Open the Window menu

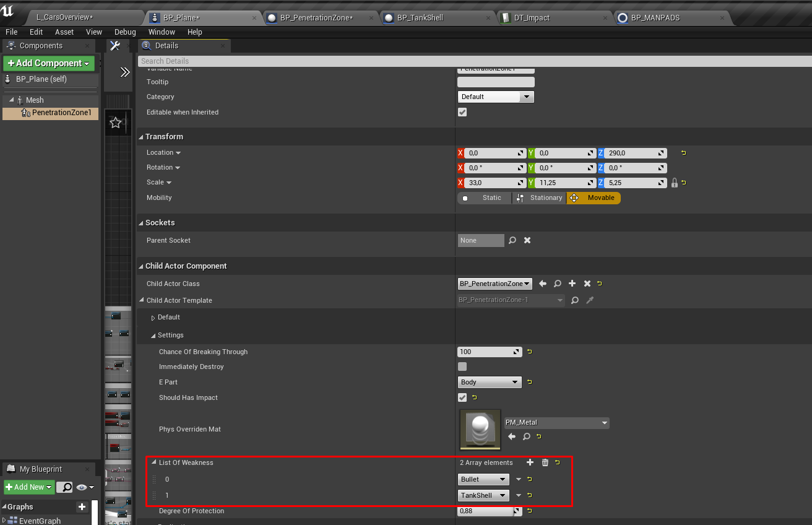tap(162, 32)
